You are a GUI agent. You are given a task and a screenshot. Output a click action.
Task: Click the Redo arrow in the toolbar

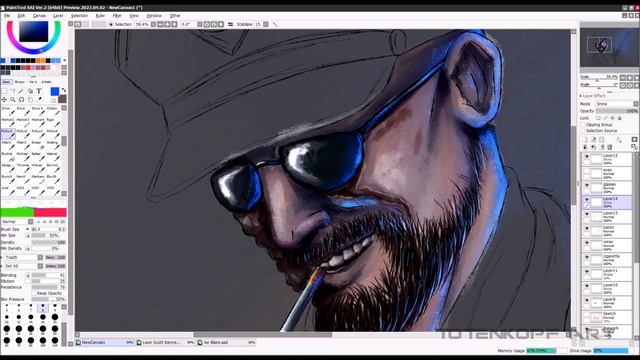(x=86, y=24)
